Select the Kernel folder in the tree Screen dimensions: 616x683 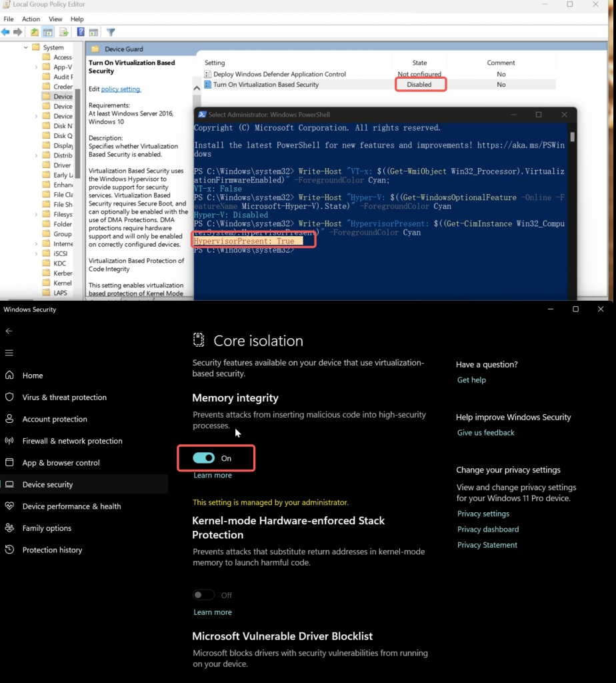(x=63, y=283)
